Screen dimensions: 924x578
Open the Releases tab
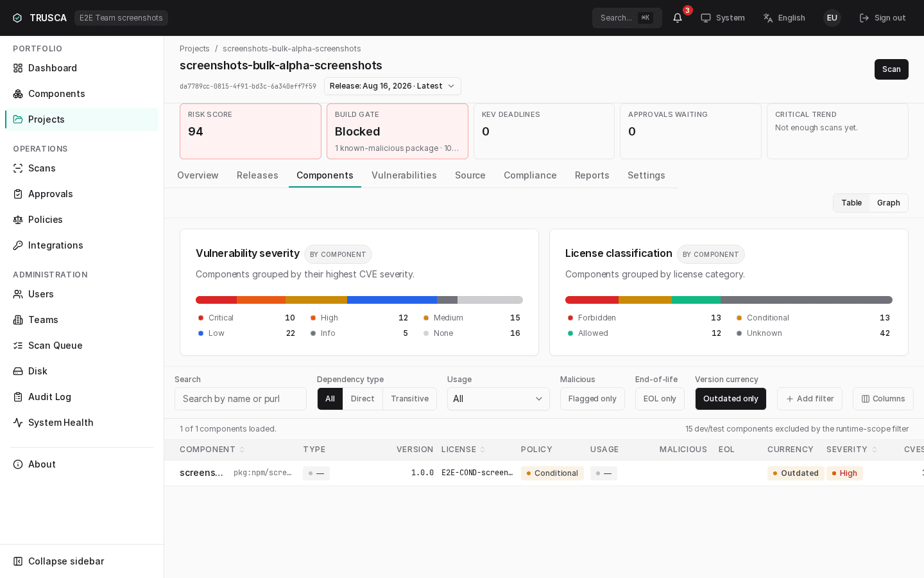point(257,175)
